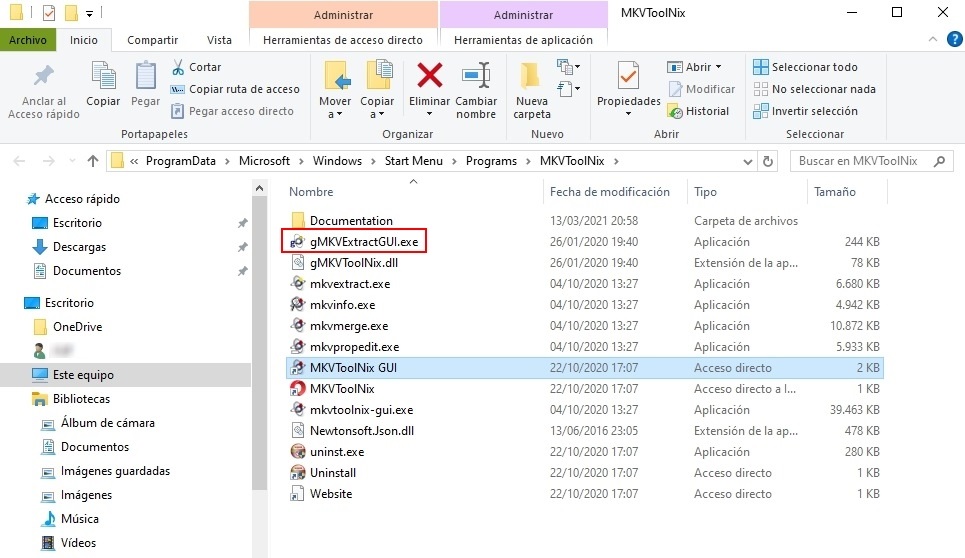Click the Cambiar nombre rename icon
965x558 pixels.
[x=476, y=76]
